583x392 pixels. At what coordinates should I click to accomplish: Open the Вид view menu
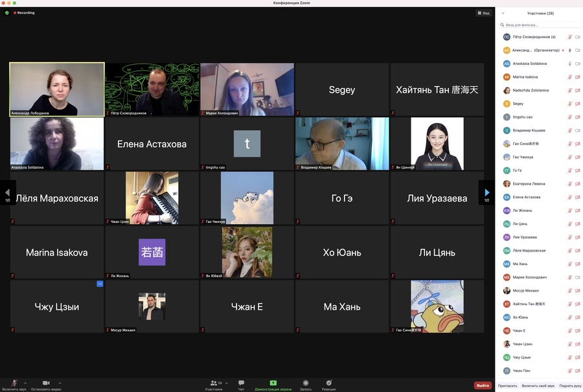pos(483,13)
